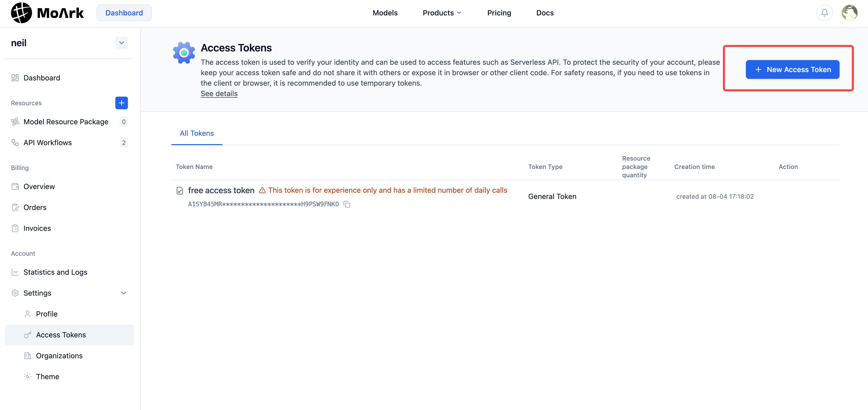Viewport: 868px width, 410px height.
Task: Open Organizations under Settings
Action: coord(59,356)
